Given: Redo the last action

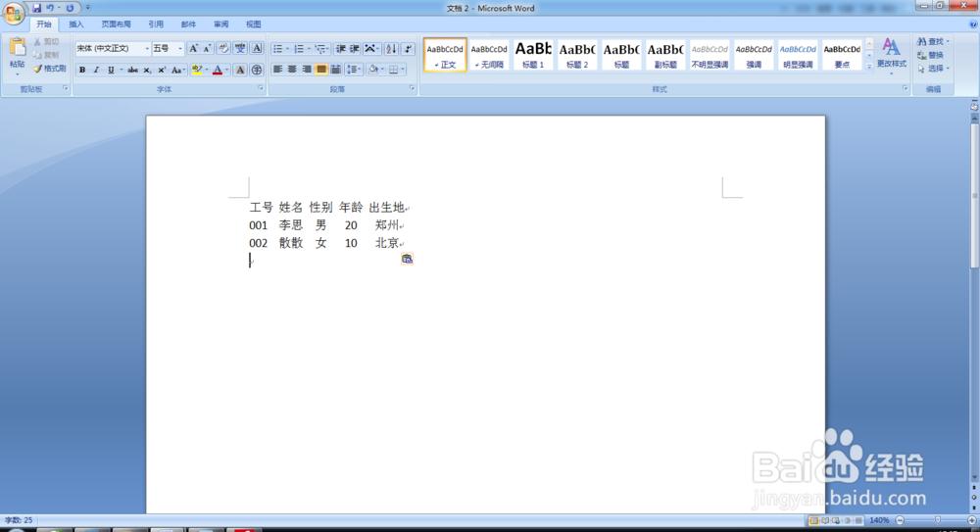Looking at the screenshot, I should (x=70, y=8).
